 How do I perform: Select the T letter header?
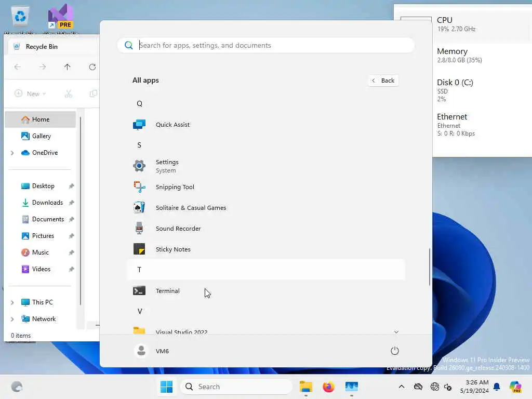click(266, 270)
